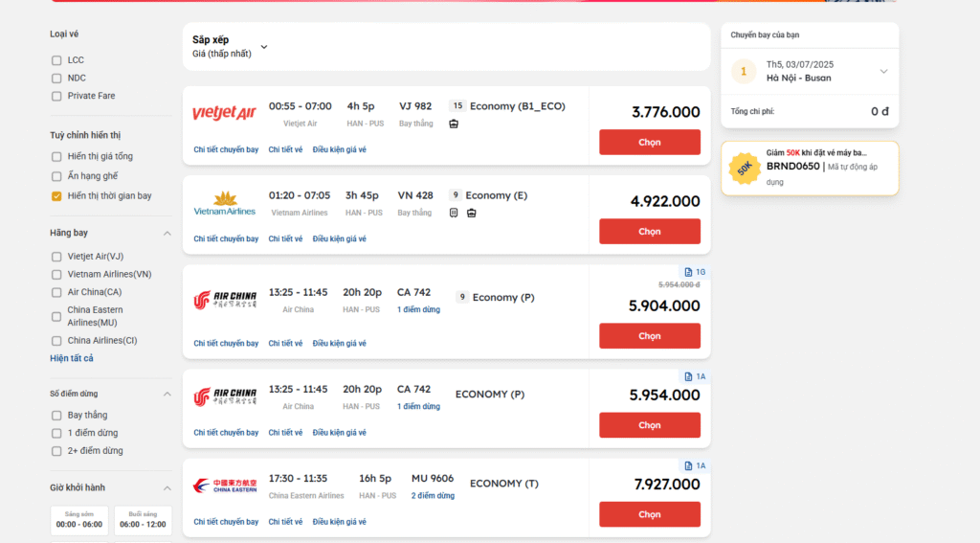980x543 pixels.
Task: Click the baggage icon on the Vietjet flight
Action: 454,124
